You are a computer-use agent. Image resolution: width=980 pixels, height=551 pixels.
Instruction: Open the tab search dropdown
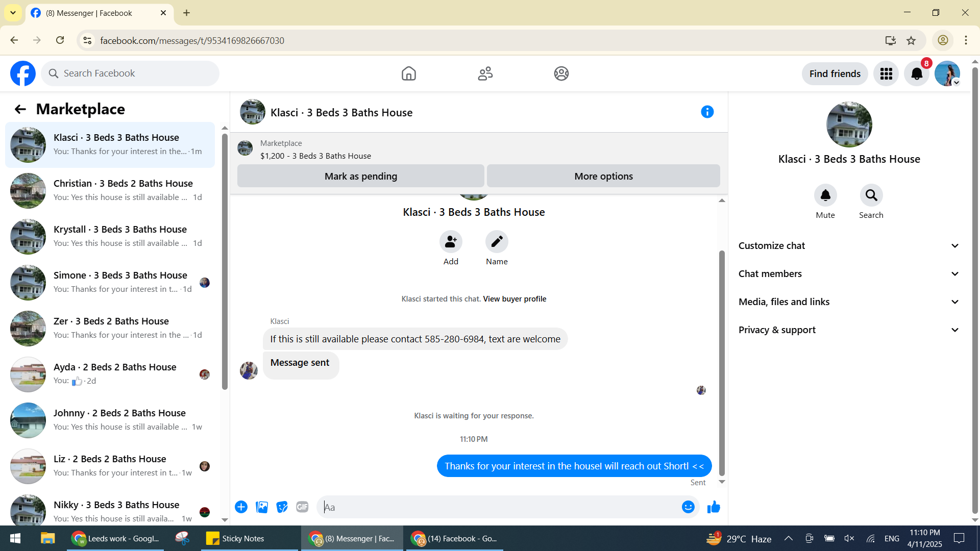[x=13, y=13]
